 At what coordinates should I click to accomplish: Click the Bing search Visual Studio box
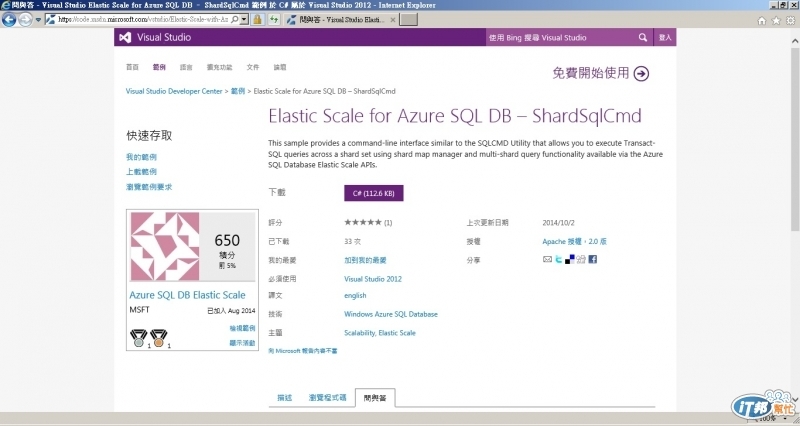pyautogui.click(x=560, y=37)
